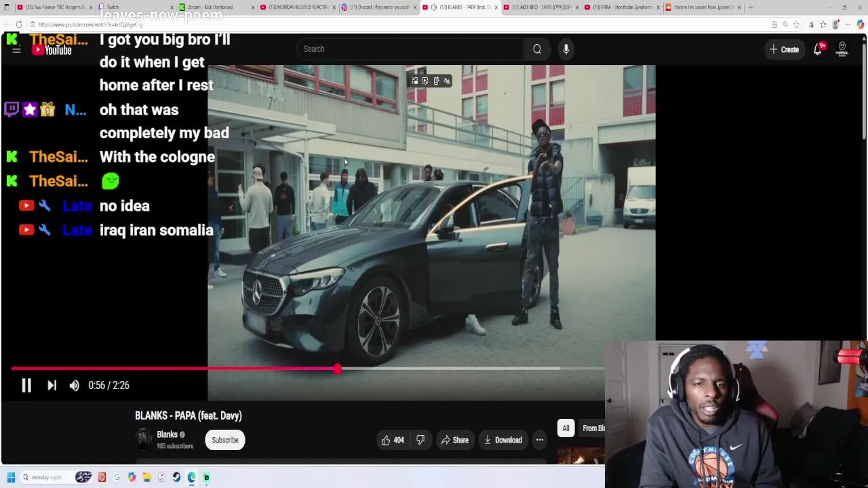Screen dimensions: 868x488
Task: Click chat message 'With the cologne'
Action: click(x=157, y=157)
